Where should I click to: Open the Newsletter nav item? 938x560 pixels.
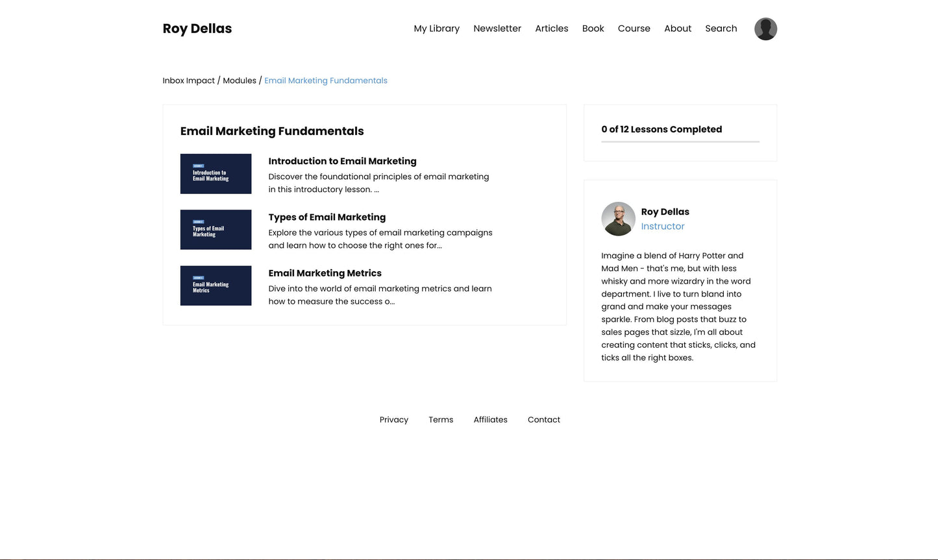pos(497,29)
